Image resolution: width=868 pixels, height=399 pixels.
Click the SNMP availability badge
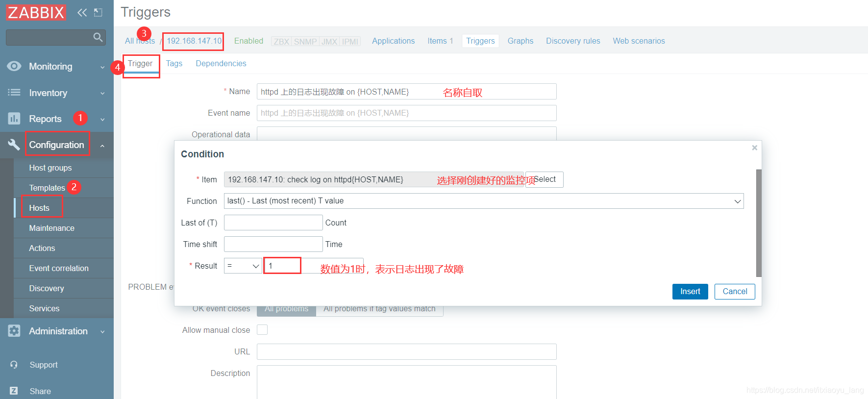305,42
